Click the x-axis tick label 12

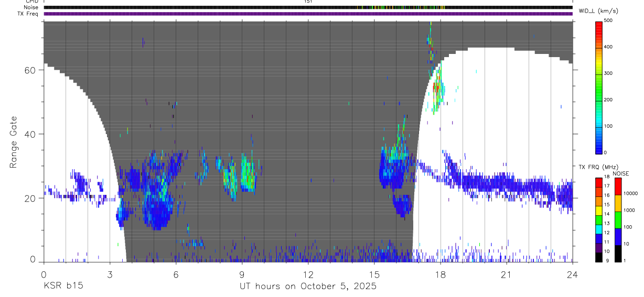coord(308,274)
